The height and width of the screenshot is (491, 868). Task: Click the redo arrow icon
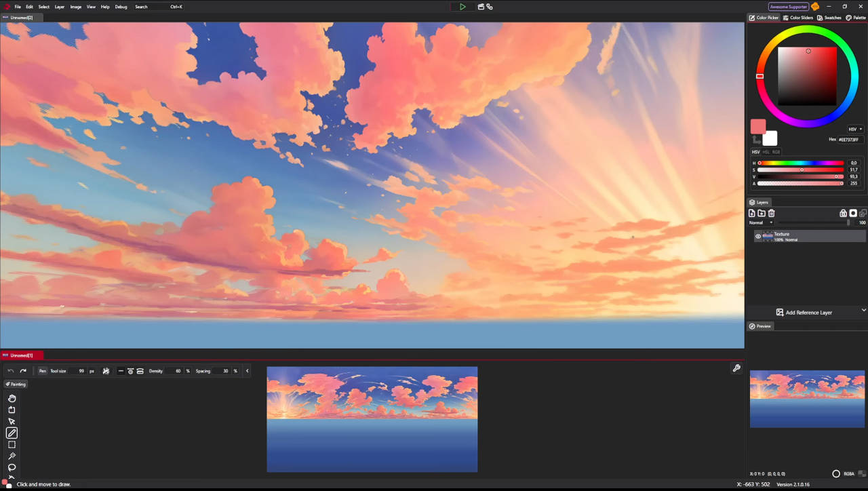coord(23,371)
